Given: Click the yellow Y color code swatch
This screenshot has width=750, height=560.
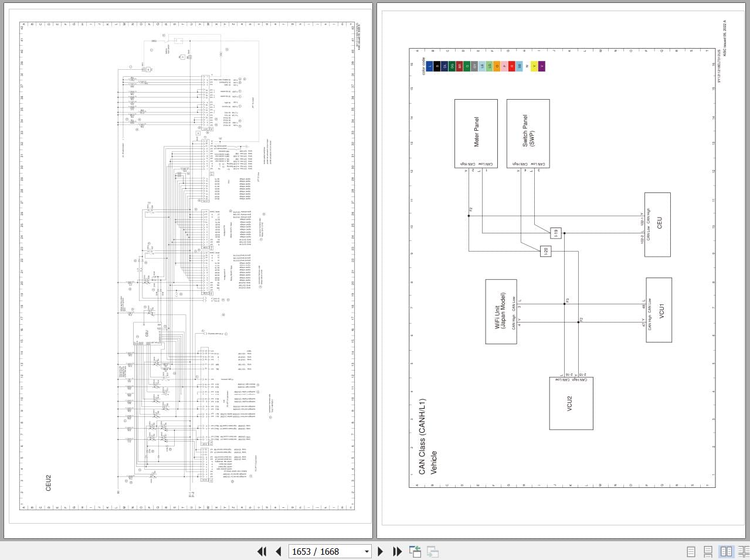Looking at the screenshot, I should 533,66.
